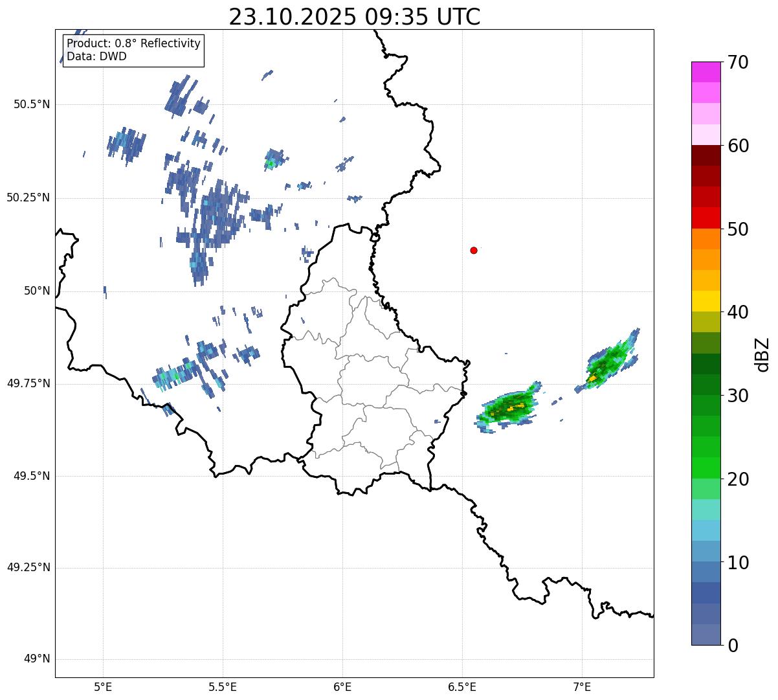This screenshot has width=778, height=700.
Task: Click the 50.25°N latitude label
Action: tap(28, 198)
